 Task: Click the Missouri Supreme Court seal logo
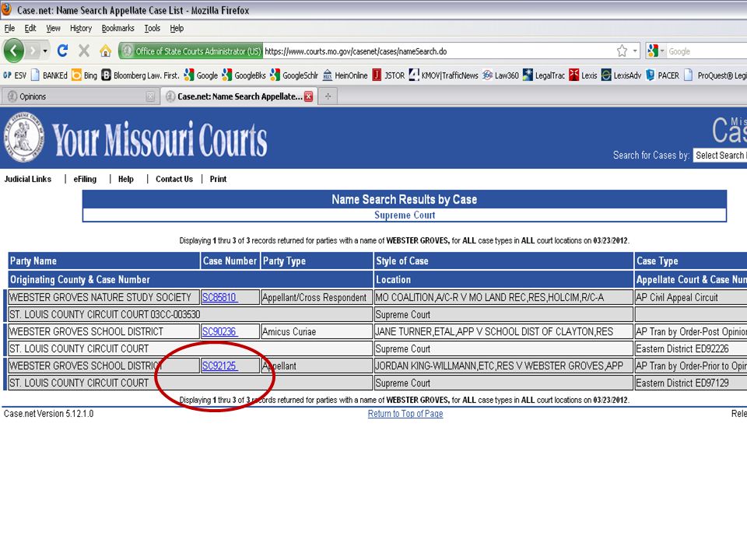[24, 138]
